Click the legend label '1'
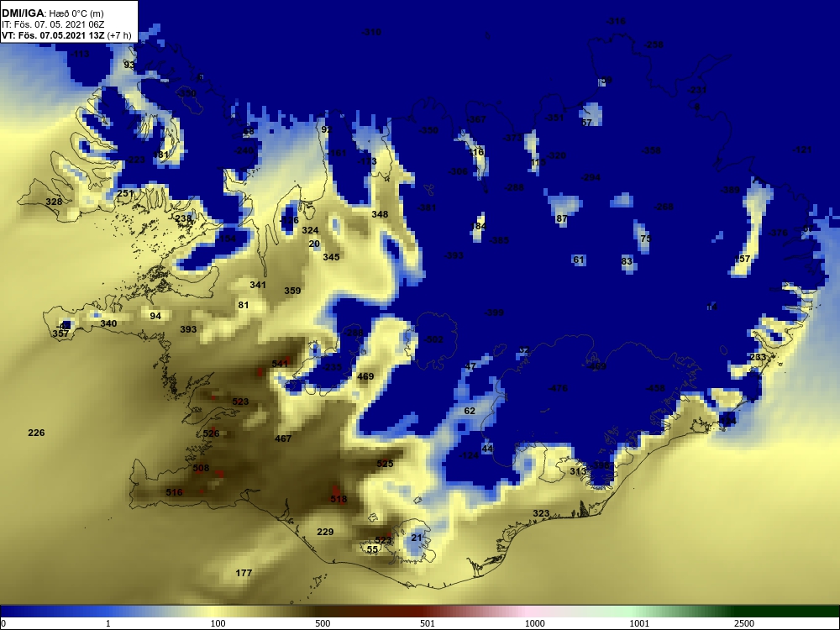The image size is (840, 630). pos(108,623)
